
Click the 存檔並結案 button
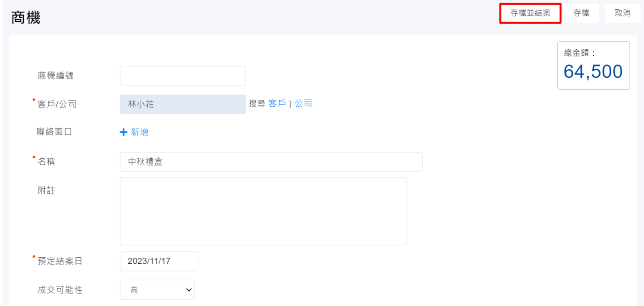coord(530,13)
